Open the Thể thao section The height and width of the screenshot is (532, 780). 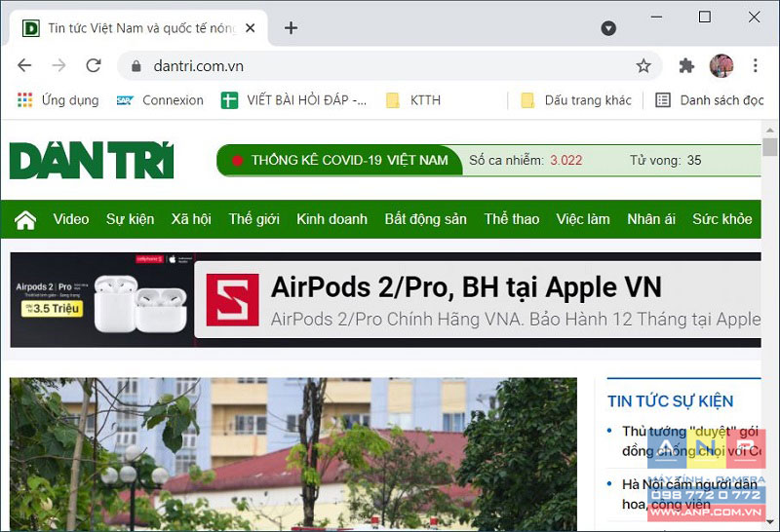[x=512, y=219]
